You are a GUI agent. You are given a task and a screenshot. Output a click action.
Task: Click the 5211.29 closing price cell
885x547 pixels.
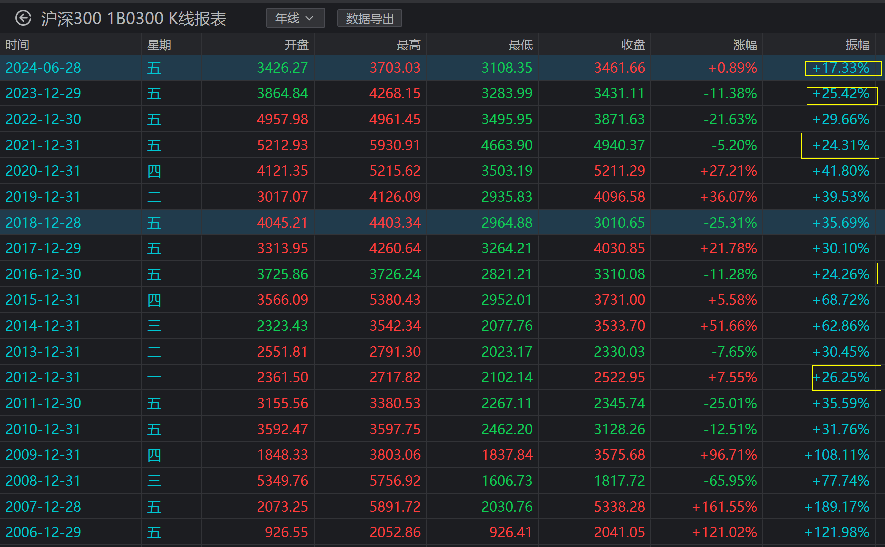tap(620, 171)
